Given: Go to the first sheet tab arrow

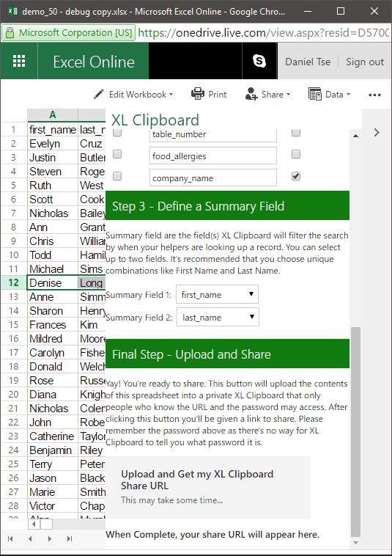Looking at the screenshot, I should tap(10, 538).
